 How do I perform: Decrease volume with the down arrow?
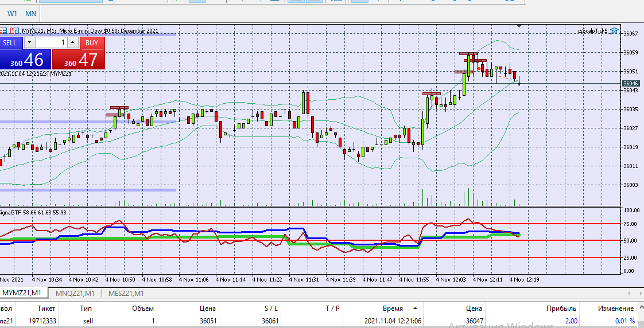click(x=30, y=42)
